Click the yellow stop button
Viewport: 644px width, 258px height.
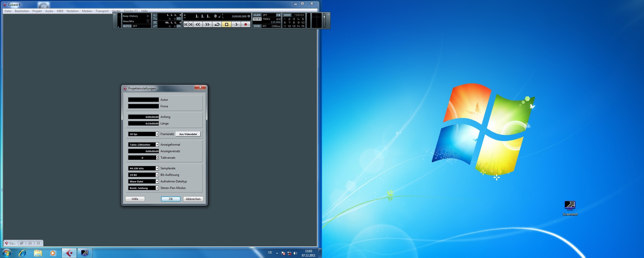click(x=226, y=24)
